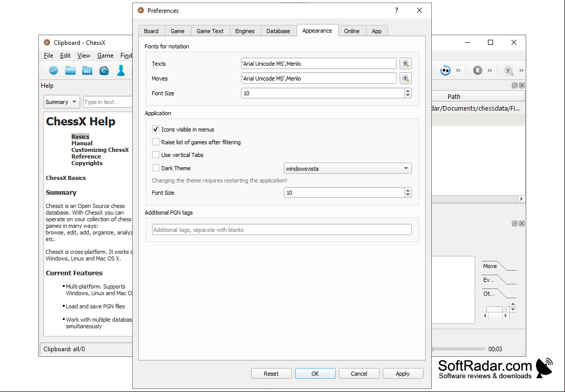Click the Open database folder toolbar icon
This screenshot has height=392, width=565.
point(70,70)
